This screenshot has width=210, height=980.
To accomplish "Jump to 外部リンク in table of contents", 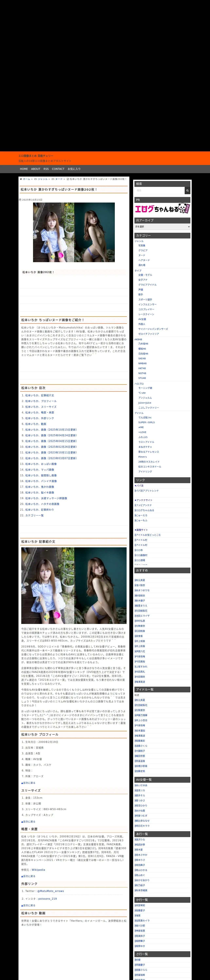I will (x=40, y=418).
